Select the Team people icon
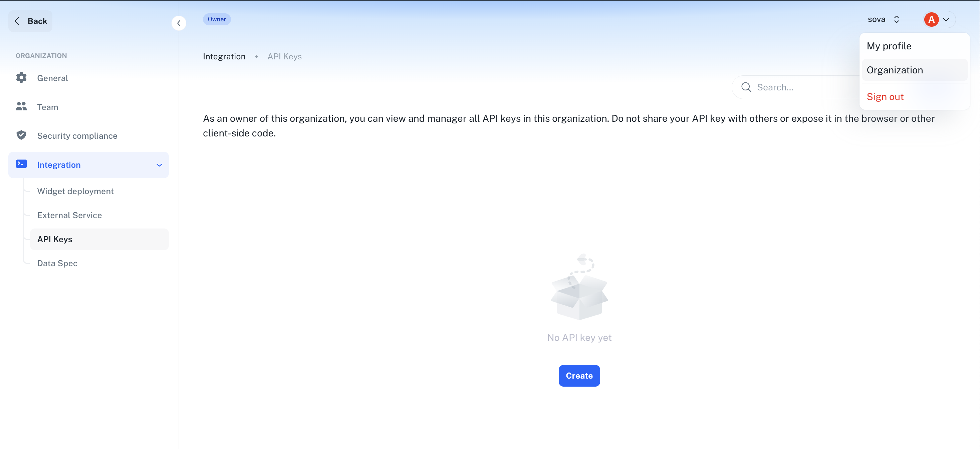This screenshot has width=980, height=449. [x=21, y=107]
